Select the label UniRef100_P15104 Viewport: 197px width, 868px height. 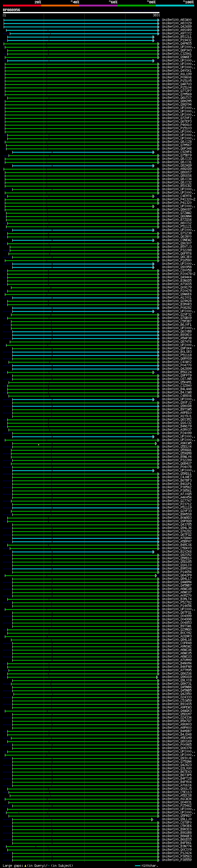click(x=176, y=88)
